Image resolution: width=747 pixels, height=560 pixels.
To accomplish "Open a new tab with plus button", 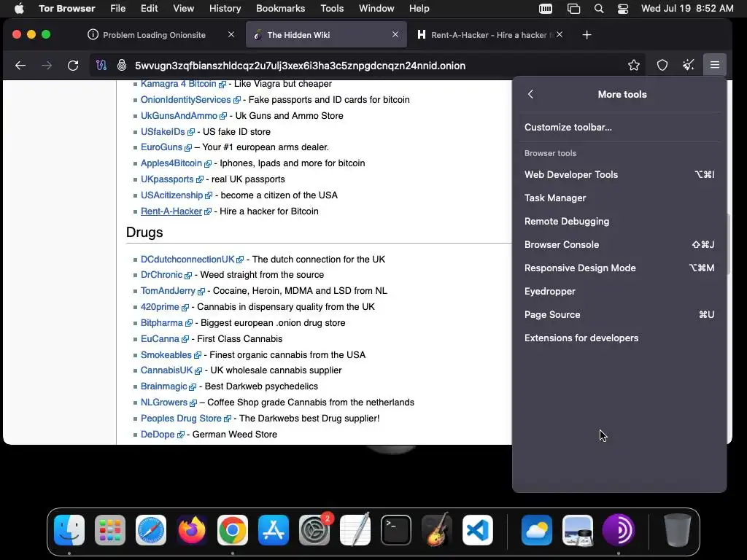I will [x=587, y=35].
